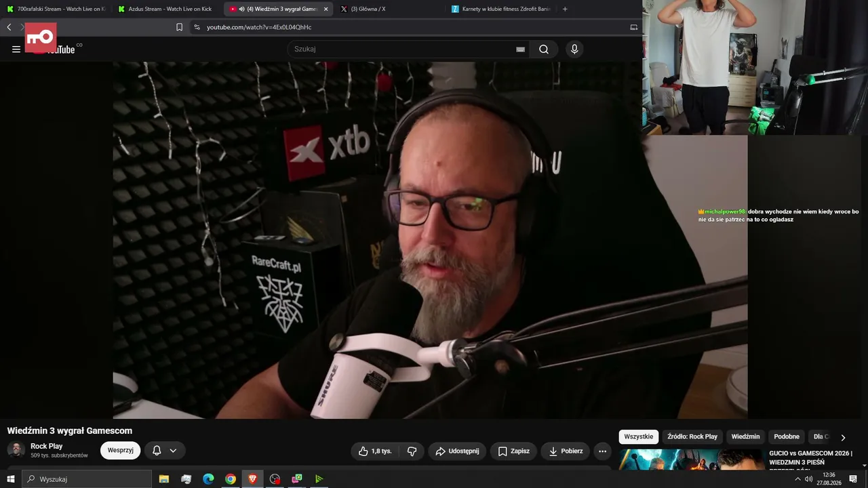Toggle the notification bell for Rock Play
The height and width of the screenshot is (488, 868).
pyautogui.click(x=157, y=450)
